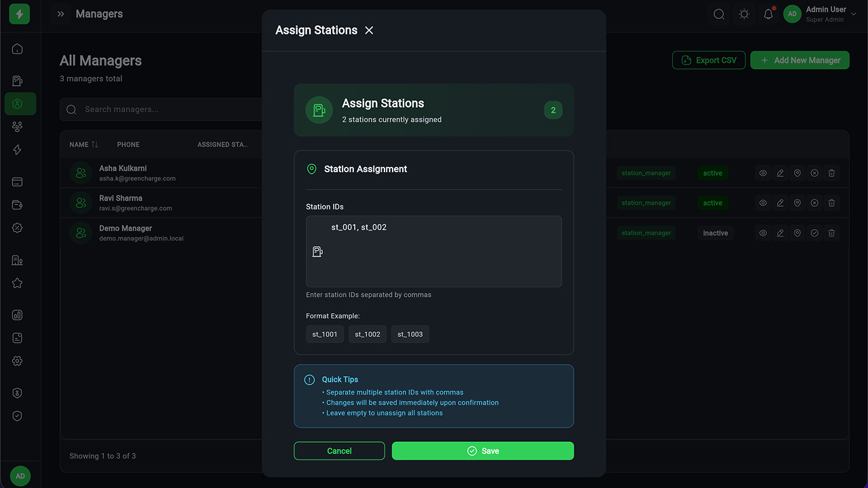
Task: Deactivate Ravi Sharma with the X circle icon
Action: coord(814,203)
